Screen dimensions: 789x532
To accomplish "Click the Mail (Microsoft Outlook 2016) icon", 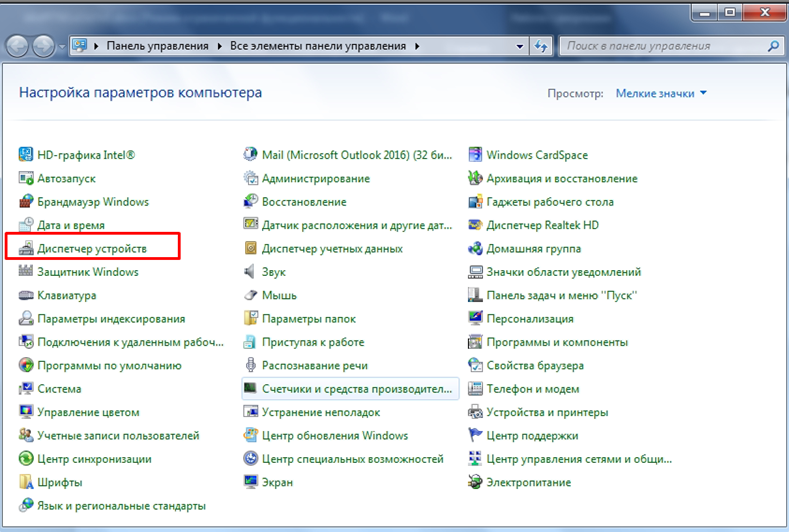I will point(250,155).
